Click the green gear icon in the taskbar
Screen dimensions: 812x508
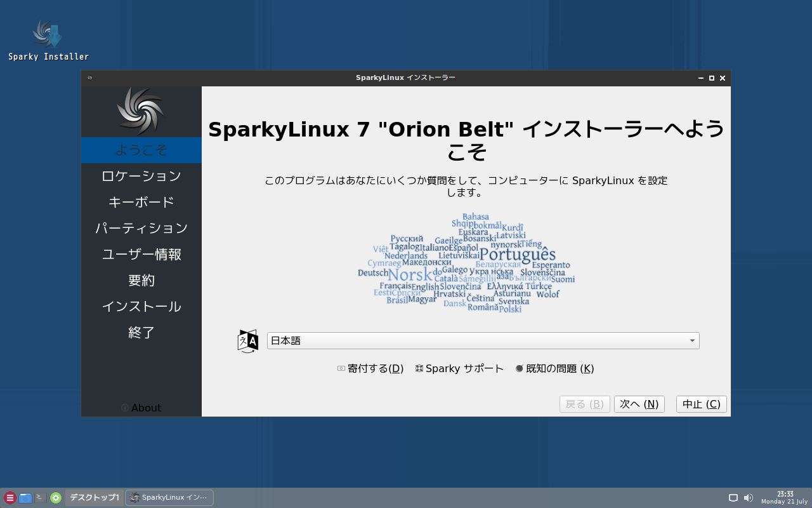(x=56, y=498)
